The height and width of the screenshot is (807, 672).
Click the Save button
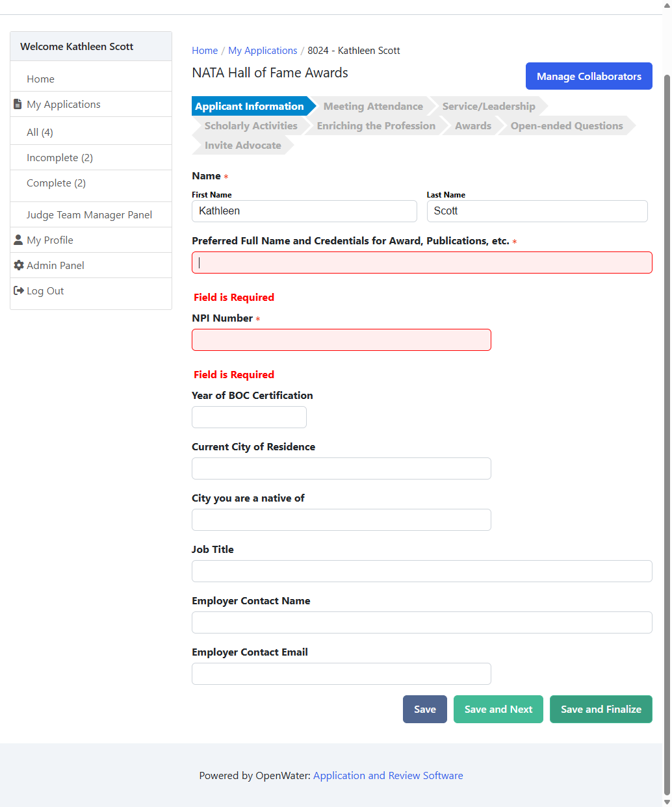(x=425, y=709)
